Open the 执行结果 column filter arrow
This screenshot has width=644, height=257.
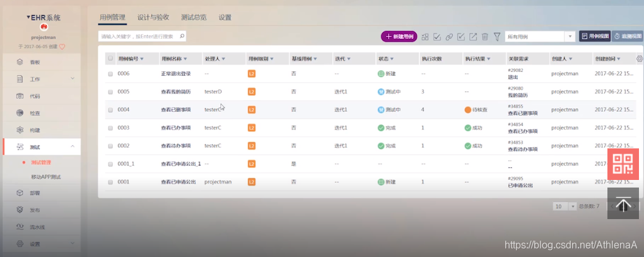(490, 59)
